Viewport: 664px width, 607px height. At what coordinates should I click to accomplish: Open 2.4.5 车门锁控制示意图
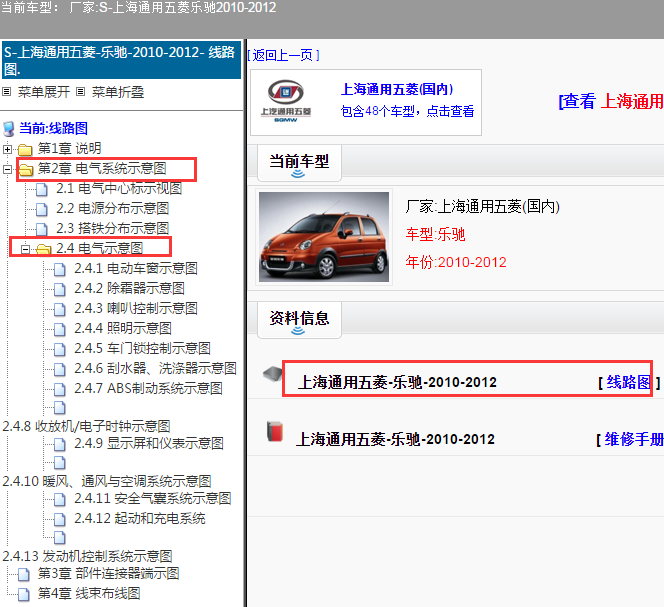143,348
